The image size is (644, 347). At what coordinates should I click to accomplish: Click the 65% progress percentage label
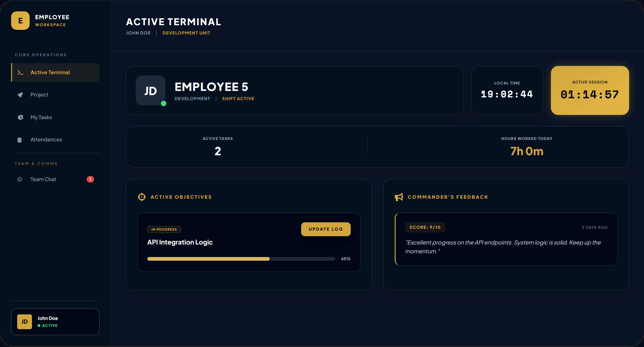(x=346, y=259)
